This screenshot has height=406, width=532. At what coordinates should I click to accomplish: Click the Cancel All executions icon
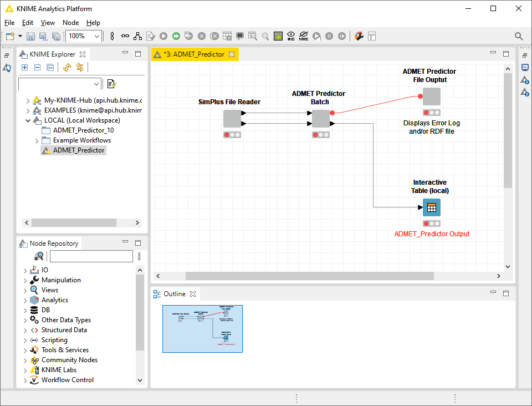click(214, 36)
